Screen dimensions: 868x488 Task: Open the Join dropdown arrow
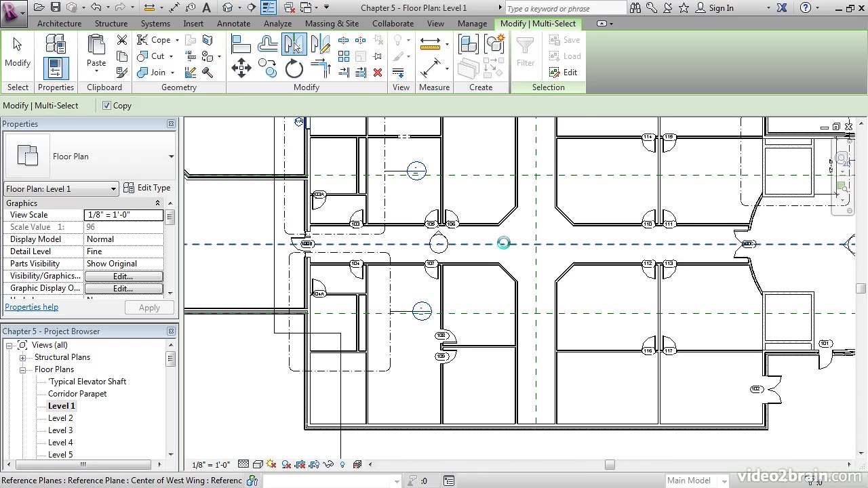click(172, 73)
